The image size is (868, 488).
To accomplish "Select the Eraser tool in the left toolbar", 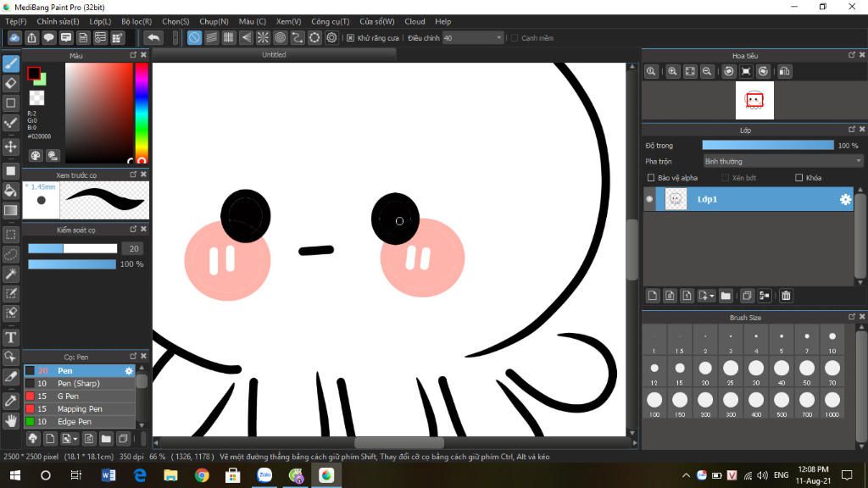I will point(11,83).
